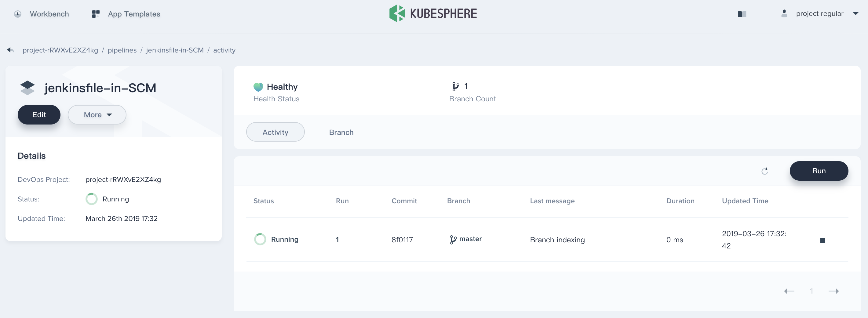The height and width of the screenshot is (318, 868).
Task: Switch to the Branch tab
Action: coord(341,132)
